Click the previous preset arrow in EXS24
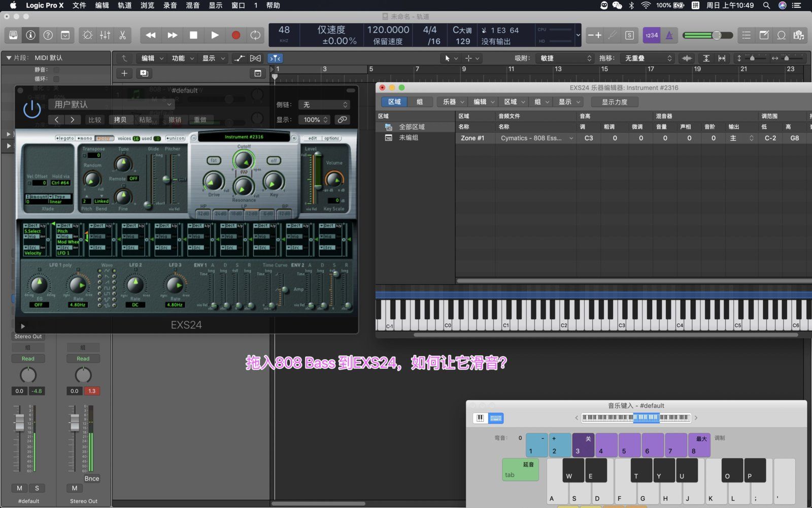 (56, 120)
